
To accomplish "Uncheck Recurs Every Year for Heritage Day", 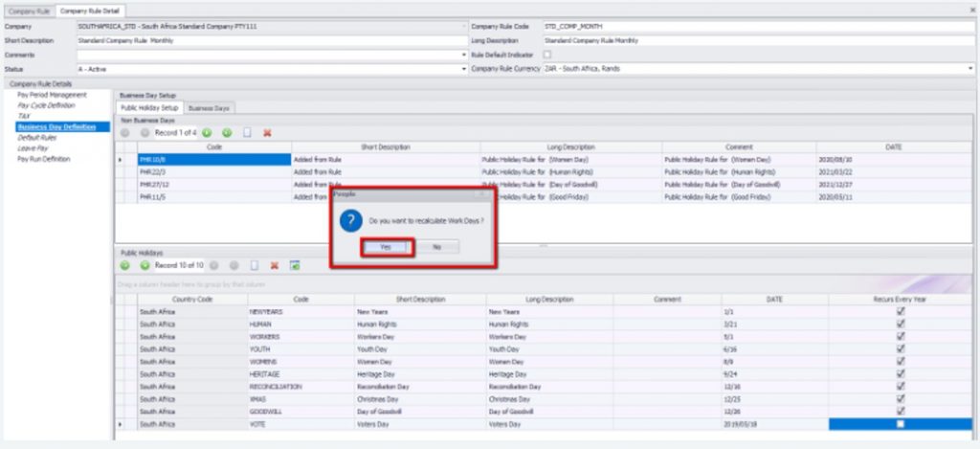I will click(901, 374).
